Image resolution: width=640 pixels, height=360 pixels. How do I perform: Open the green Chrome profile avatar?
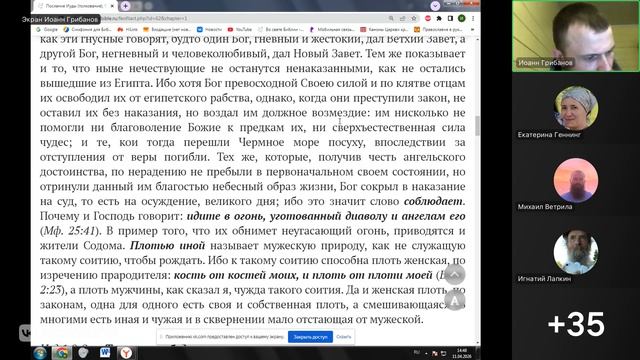click(x=462, y=18)
